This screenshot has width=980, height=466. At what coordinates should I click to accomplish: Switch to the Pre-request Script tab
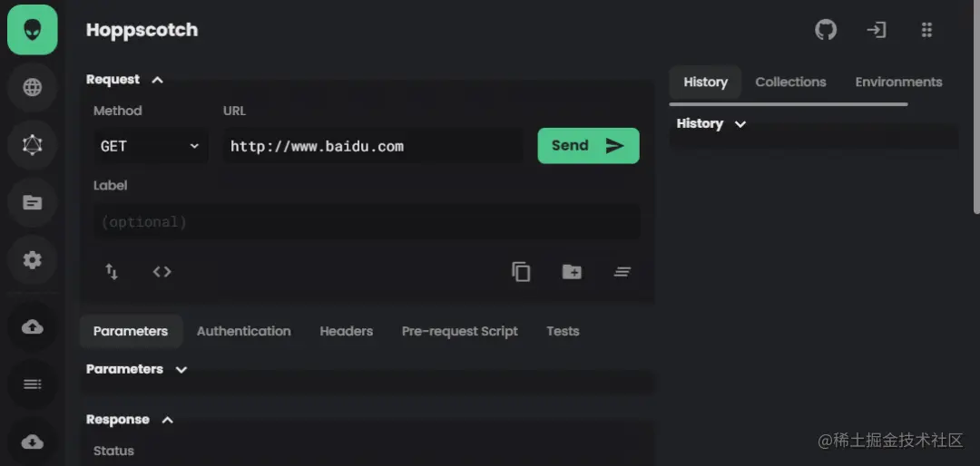(x=459, y=331)
